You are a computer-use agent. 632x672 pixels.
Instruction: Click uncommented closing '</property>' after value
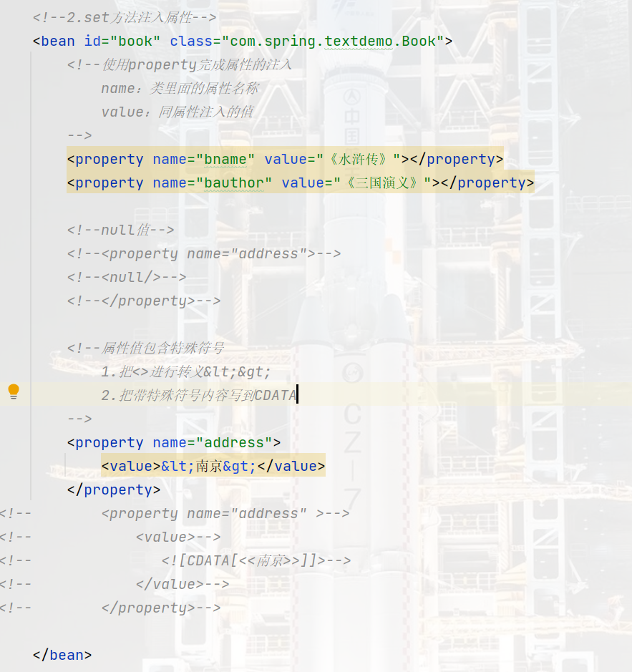tap(114, 490)
